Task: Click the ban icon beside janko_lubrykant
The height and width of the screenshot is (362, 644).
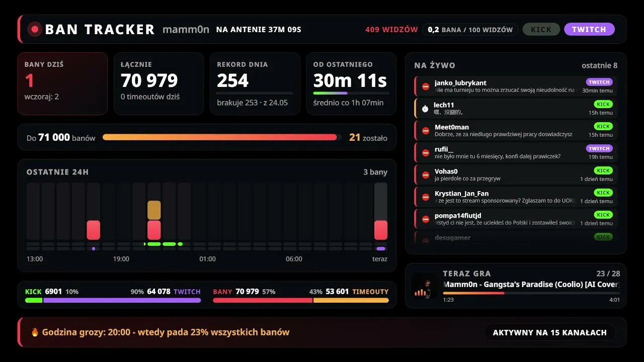Action: (x=426, y=86)
